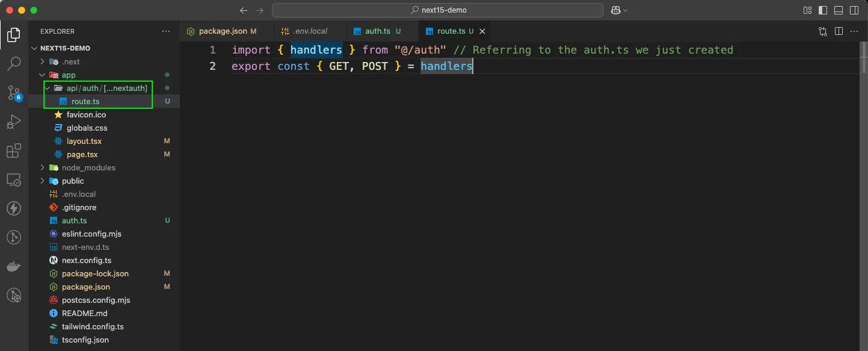Viewport: 868px width, 351px height.
Task: Expand the node_modules folder
Action: (42, 167)
